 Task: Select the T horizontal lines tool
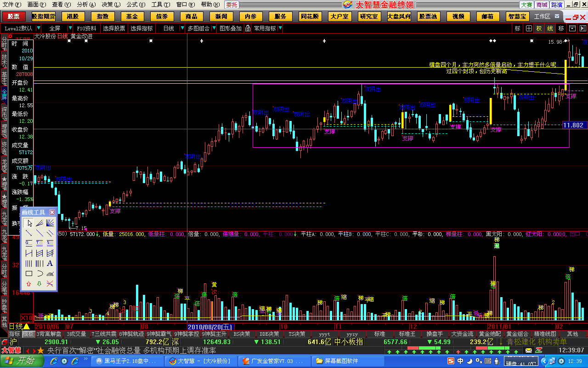point(40,243)
